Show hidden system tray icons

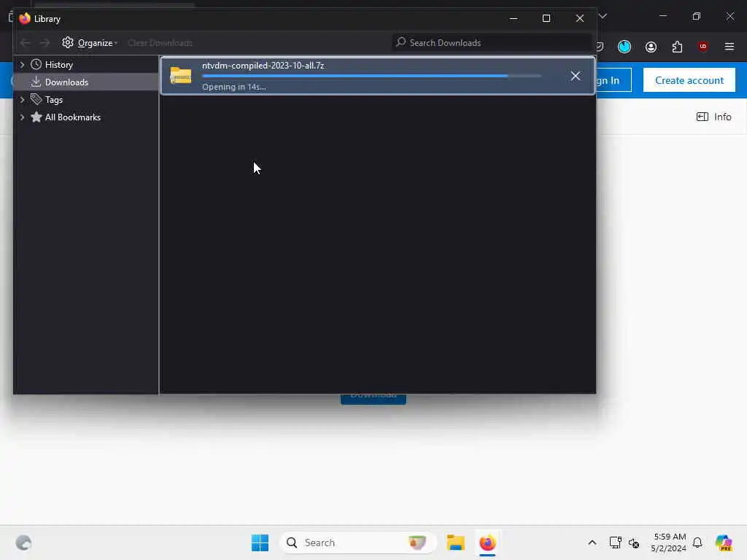(592, 542)
